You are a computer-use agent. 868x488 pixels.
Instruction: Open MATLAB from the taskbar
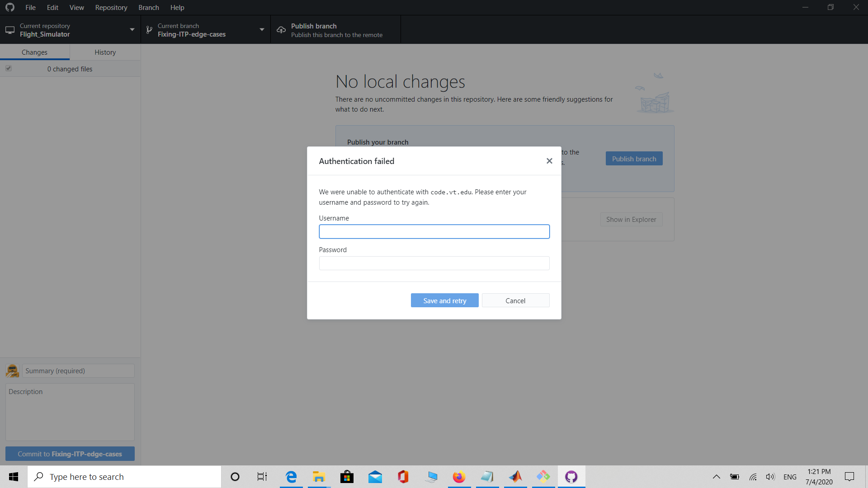pos(515,477)
